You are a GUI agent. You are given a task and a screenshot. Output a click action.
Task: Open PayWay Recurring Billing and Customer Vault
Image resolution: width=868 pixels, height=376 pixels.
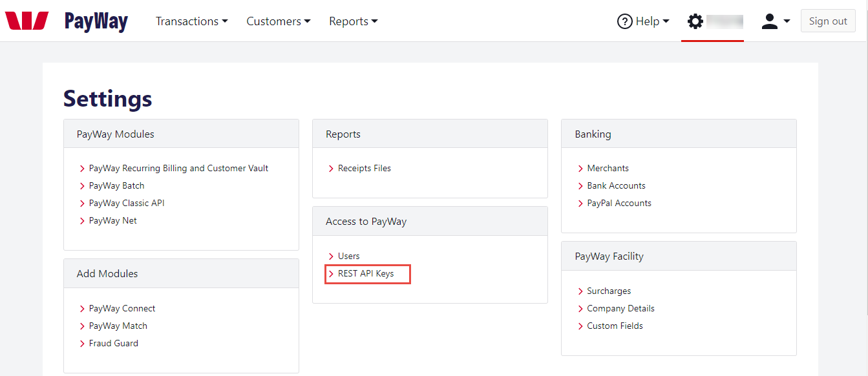pos(178,168)
